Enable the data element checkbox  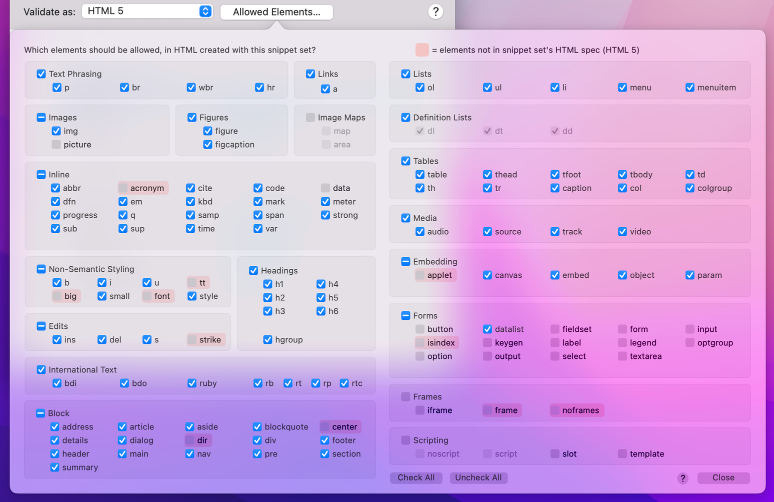[x=325, y=188]
